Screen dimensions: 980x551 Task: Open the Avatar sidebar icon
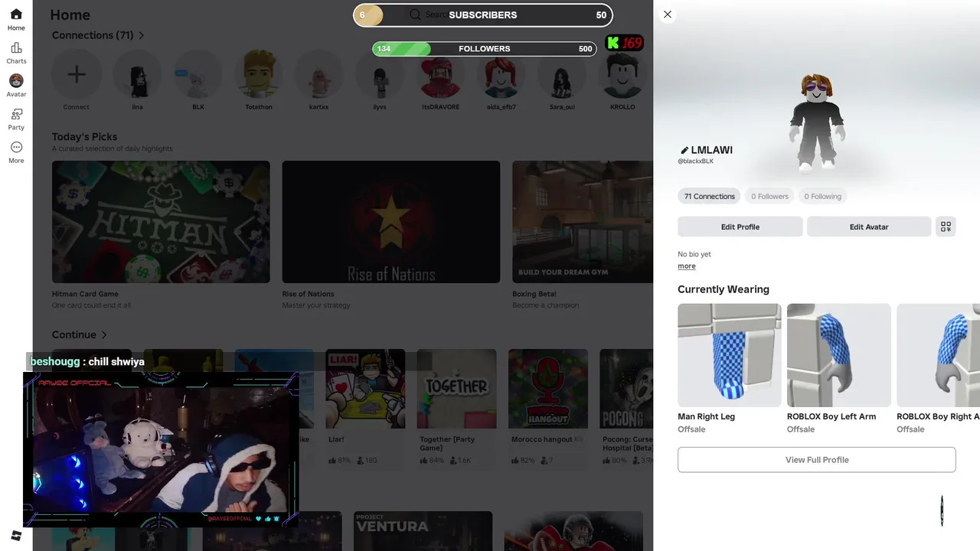[16, 86]
